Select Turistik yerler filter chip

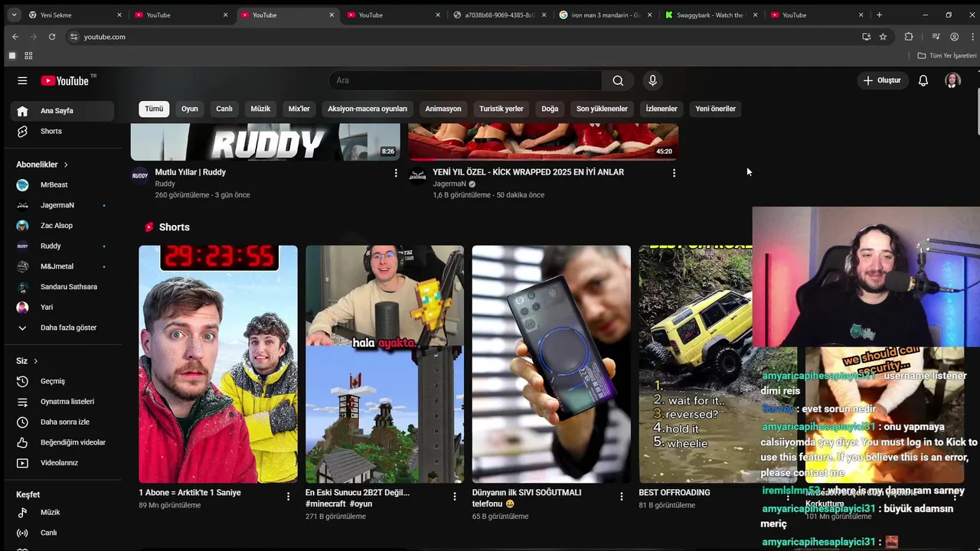(501, 109)
